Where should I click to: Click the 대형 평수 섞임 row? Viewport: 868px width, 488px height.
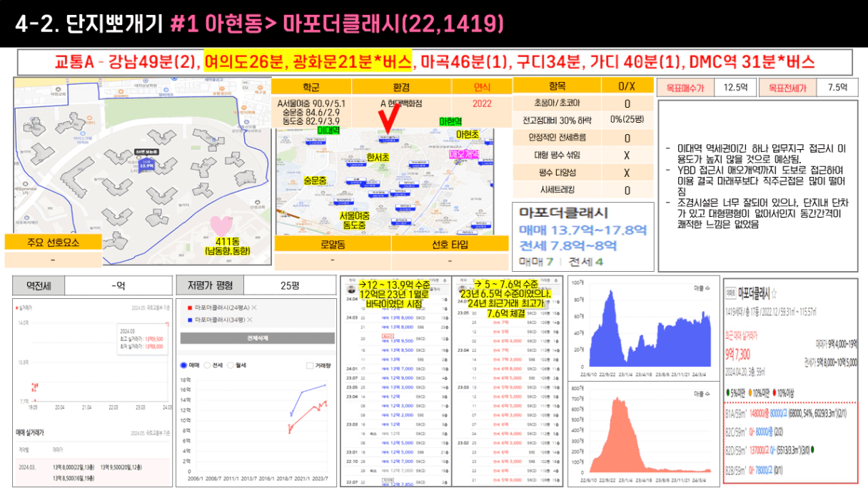(x=582, y=155)
